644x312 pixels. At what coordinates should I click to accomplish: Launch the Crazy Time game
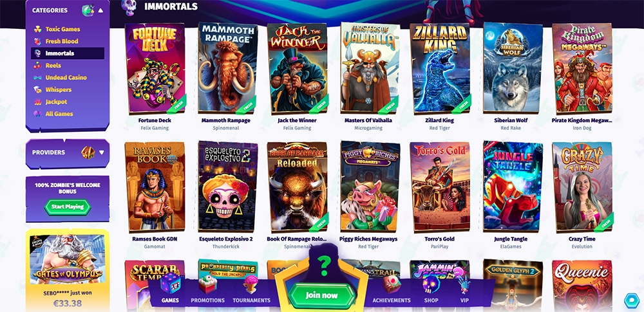point(582,187)
